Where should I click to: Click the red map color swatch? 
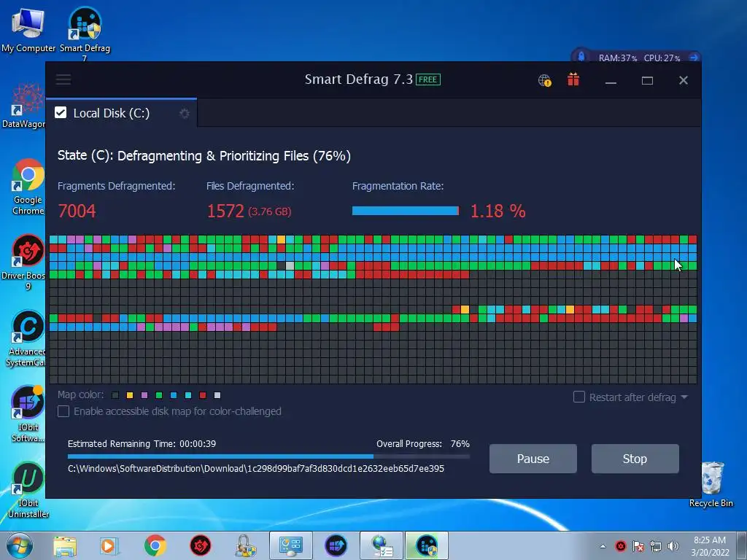(x=203, y=395)
